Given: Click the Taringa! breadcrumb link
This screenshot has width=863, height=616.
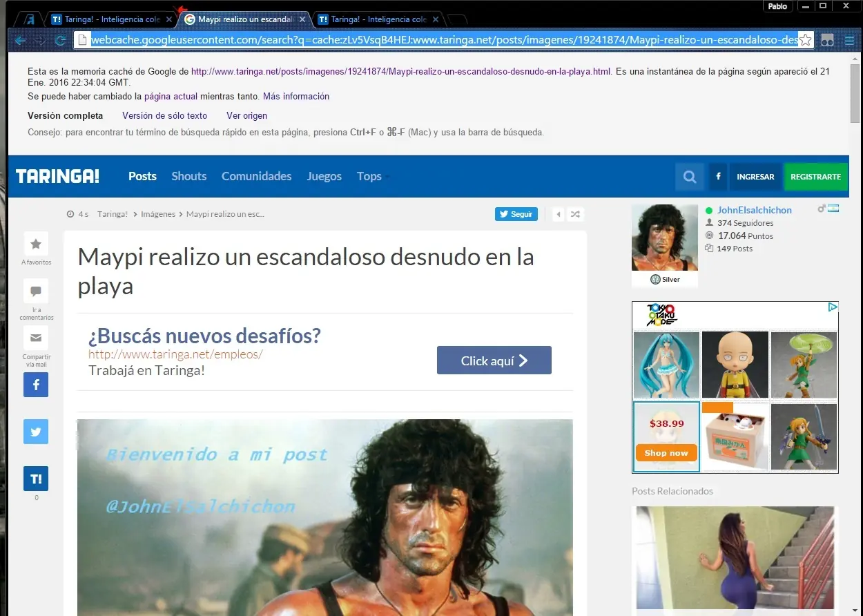Looking at the screenshot, I should pos(113,214).
